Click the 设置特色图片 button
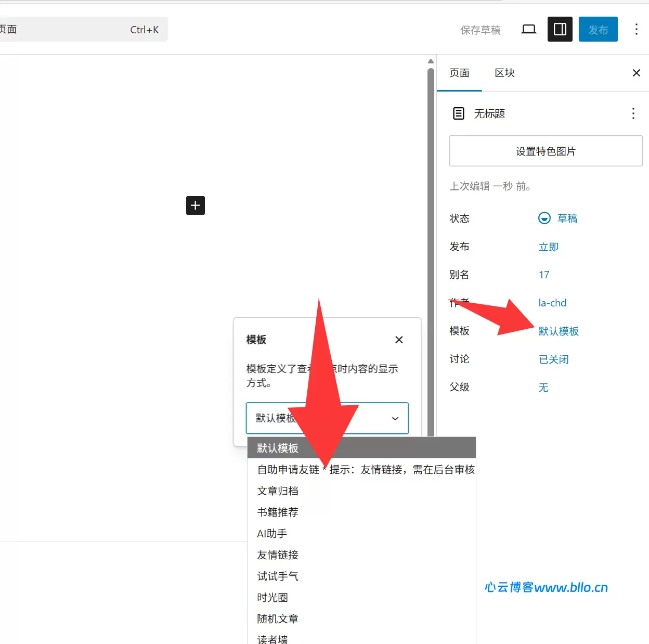This screenshot has height=644, width=649. [545, 151]
